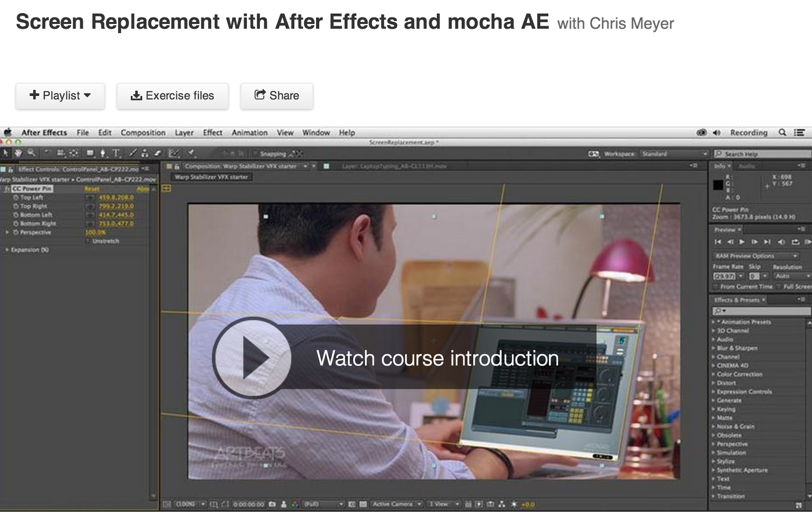This screenshot has height=512, width=812.
Task: Click Reset for CC Power Pin
Action: point(92,189)
